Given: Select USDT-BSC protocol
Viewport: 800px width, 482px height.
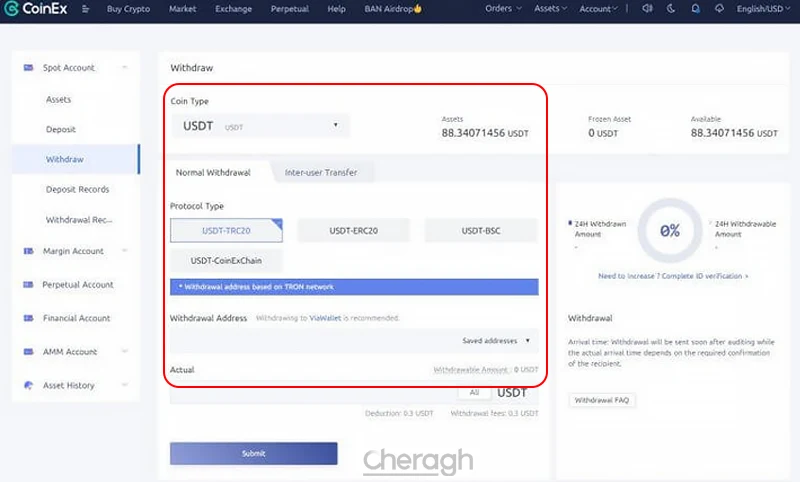Looking at the screenshot, I should click(481, 231).
